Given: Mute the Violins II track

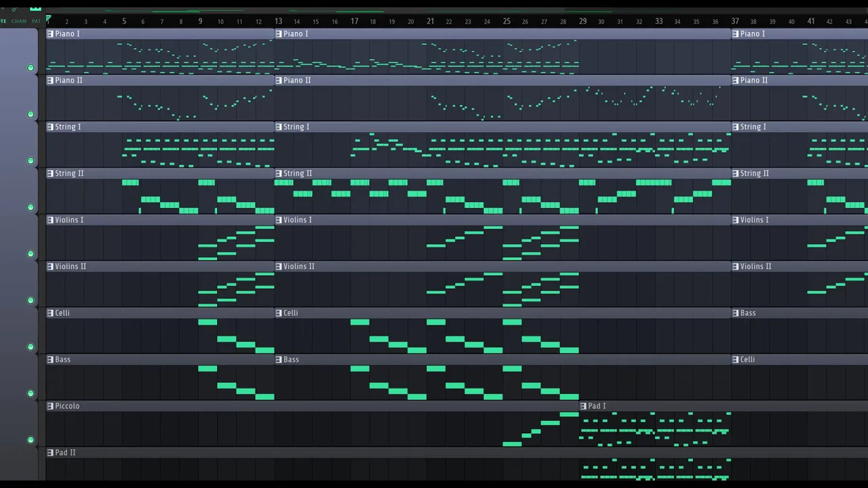Looking at the screenshot, I should coord(31,300).
